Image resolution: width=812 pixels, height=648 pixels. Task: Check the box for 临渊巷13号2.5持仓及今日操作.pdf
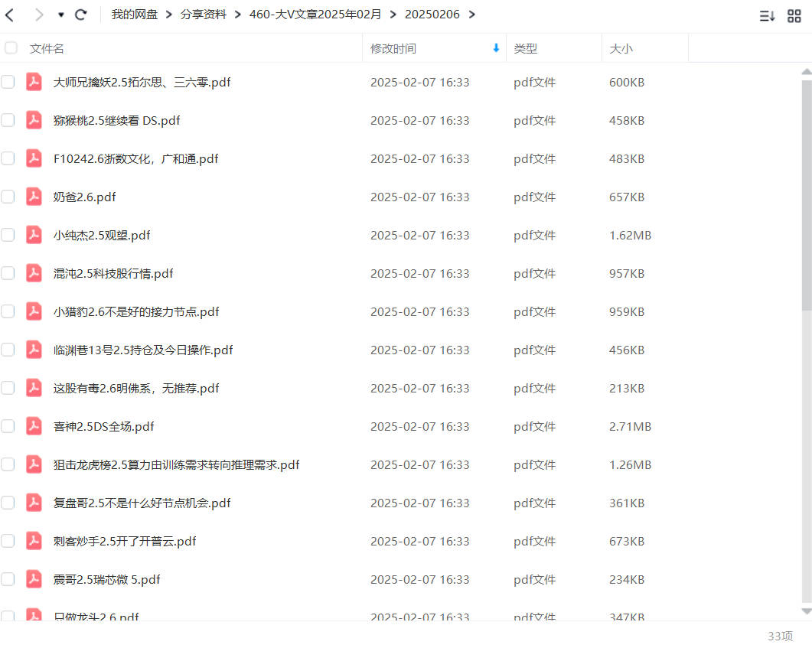(x=8, y=350)
